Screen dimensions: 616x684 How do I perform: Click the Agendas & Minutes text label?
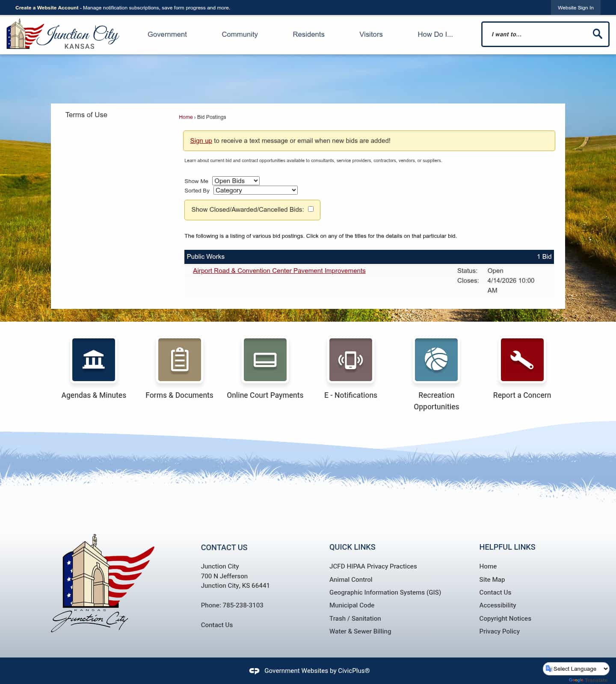click(94, 395)
